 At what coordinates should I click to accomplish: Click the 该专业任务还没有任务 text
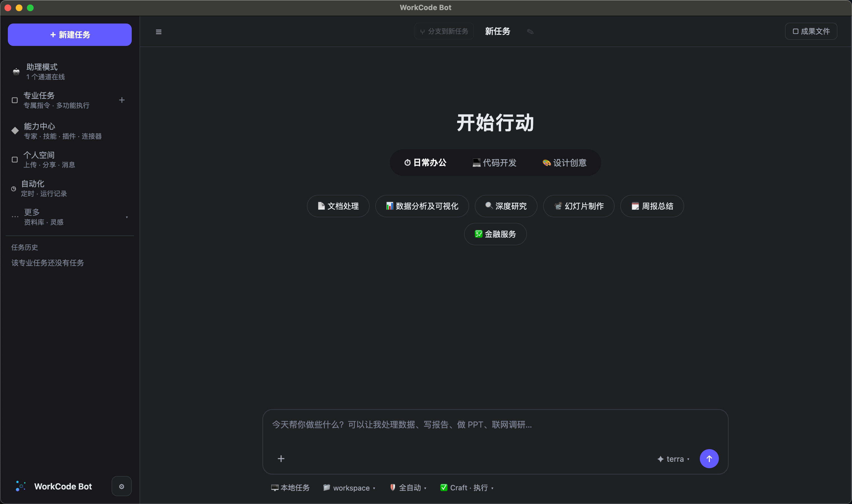tap(48, 263)
